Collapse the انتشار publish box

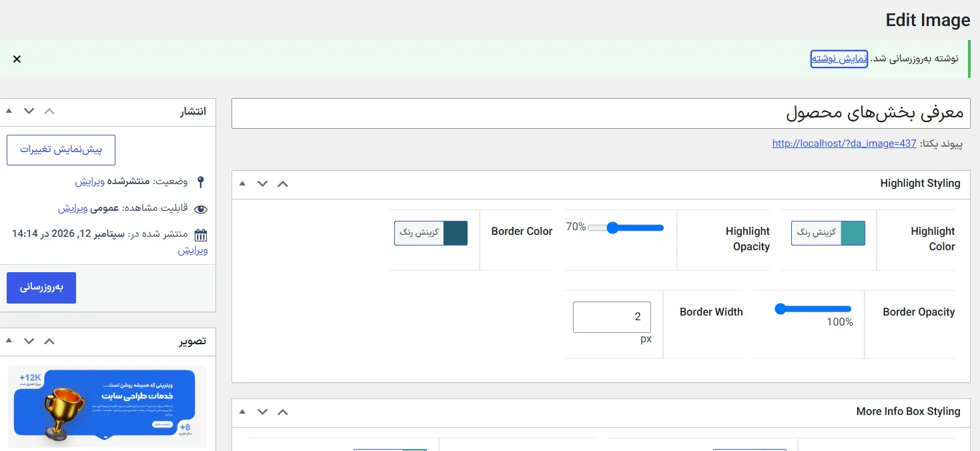[9, 111]
